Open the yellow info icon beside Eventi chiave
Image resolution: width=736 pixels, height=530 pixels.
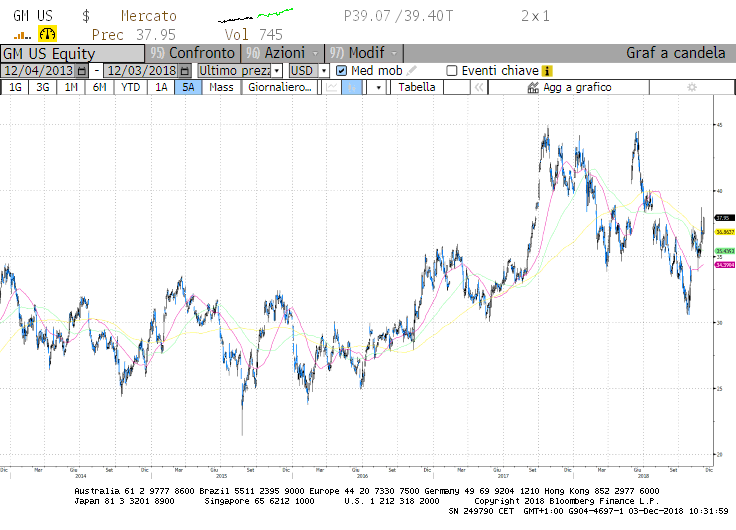(546, 71)
